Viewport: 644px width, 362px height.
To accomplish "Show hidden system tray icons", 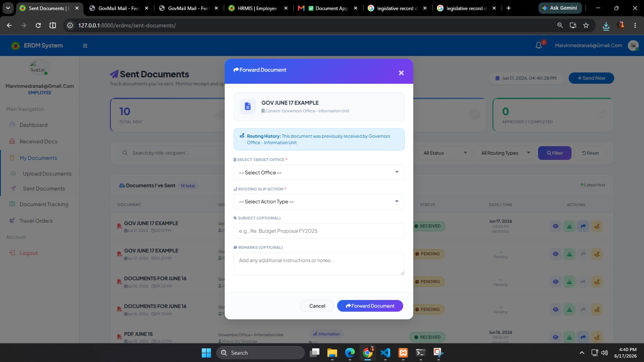I will click(582, 353).
